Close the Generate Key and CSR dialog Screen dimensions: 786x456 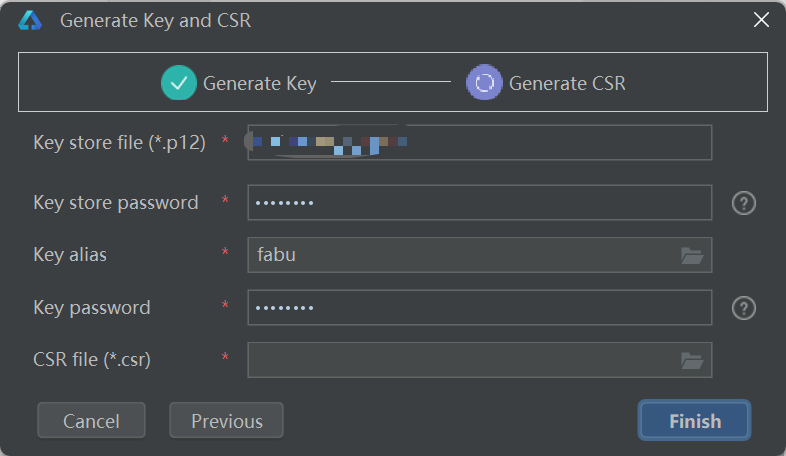[x=761, y=20]
